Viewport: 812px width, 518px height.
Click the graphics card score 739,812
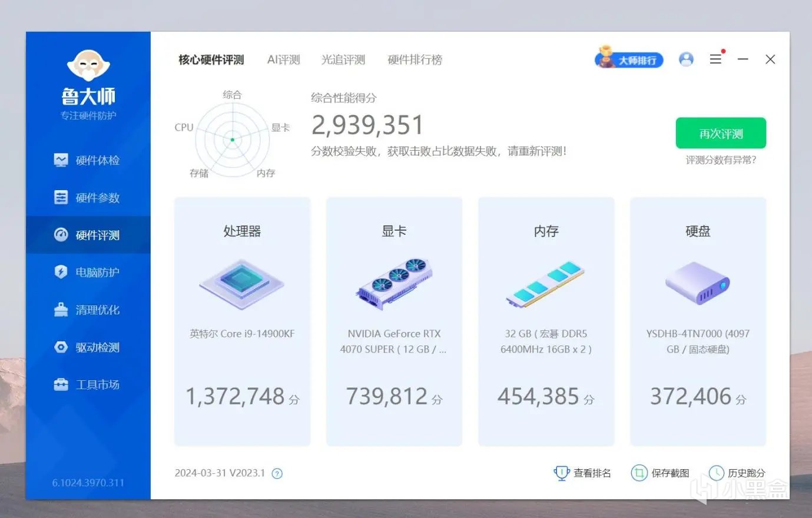[x=387, y=396]
